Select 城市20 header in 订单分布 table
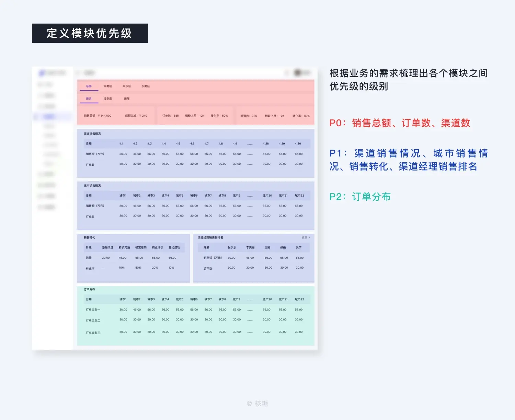The image size is (515, 420). 267,299
